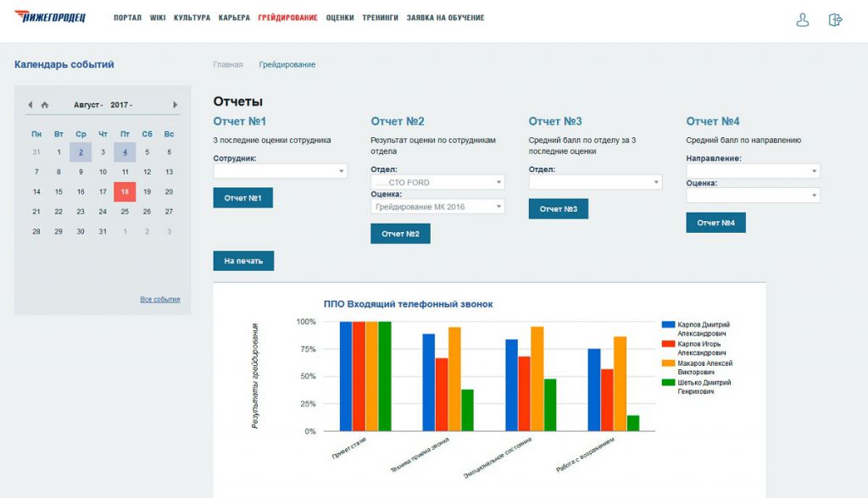Screen dimensions: 868x498
Task: Open the Август month selector
Action: (x=88, y=105)
